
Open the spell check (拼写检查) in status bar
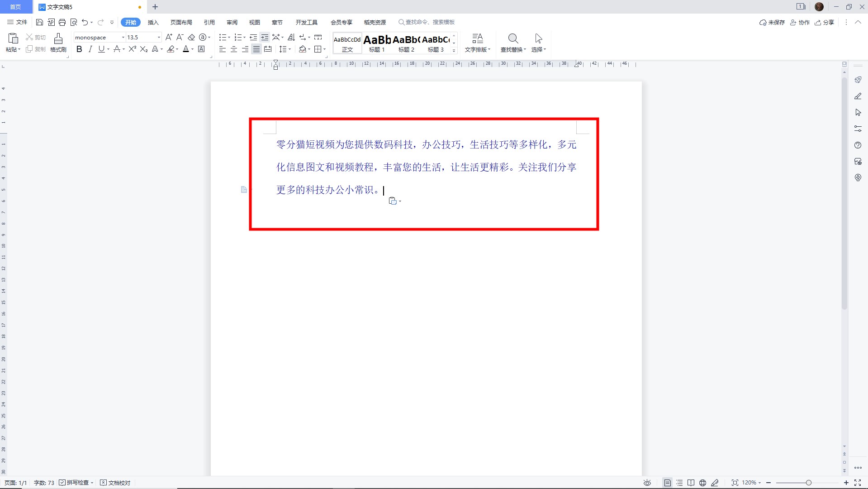[x=75, y=483]
